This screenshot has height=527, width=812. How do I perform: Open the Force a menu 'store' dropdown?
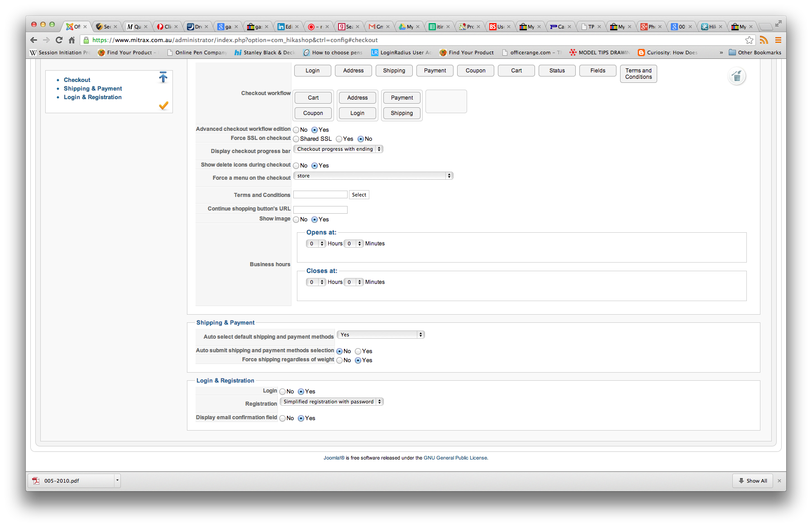pyautogui.click(x=373, y=176)
